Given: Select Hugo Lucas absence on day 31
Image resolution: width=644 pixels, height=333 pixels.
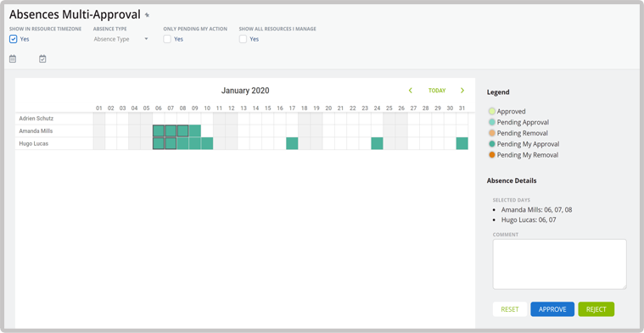Looking at the screenshot, I should click(462, 143).
